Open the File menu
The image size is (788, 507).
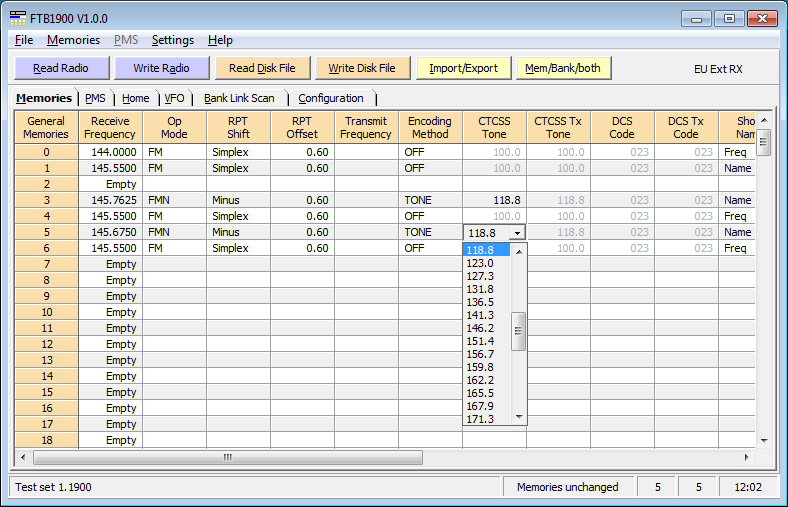[24, 40]
